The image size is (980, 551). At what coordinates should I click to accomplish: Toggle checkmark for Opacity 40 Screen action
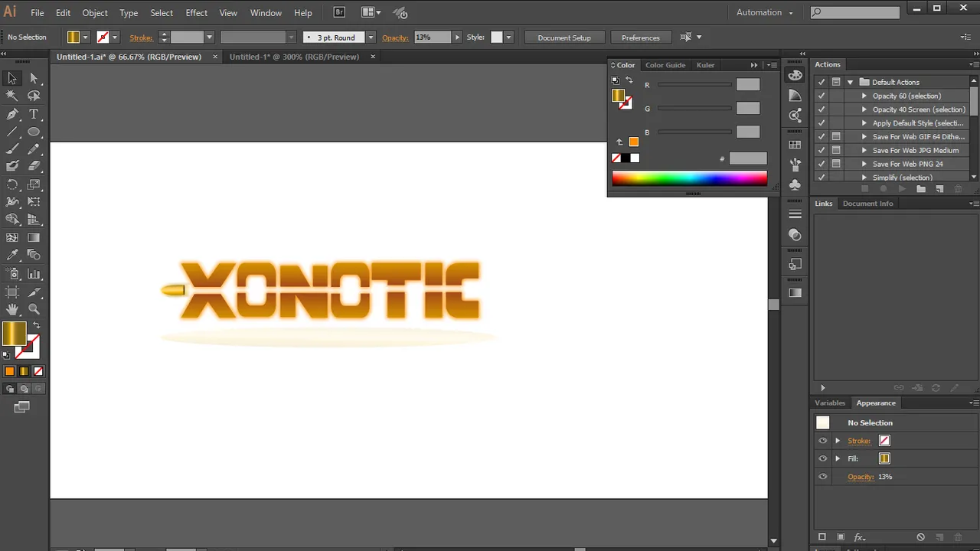point(822,109)
